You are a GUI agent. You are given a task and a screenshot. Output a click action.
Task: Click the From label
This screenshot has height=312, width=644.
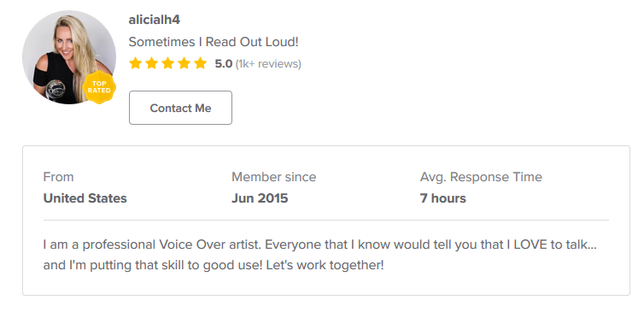pos(58,177)
